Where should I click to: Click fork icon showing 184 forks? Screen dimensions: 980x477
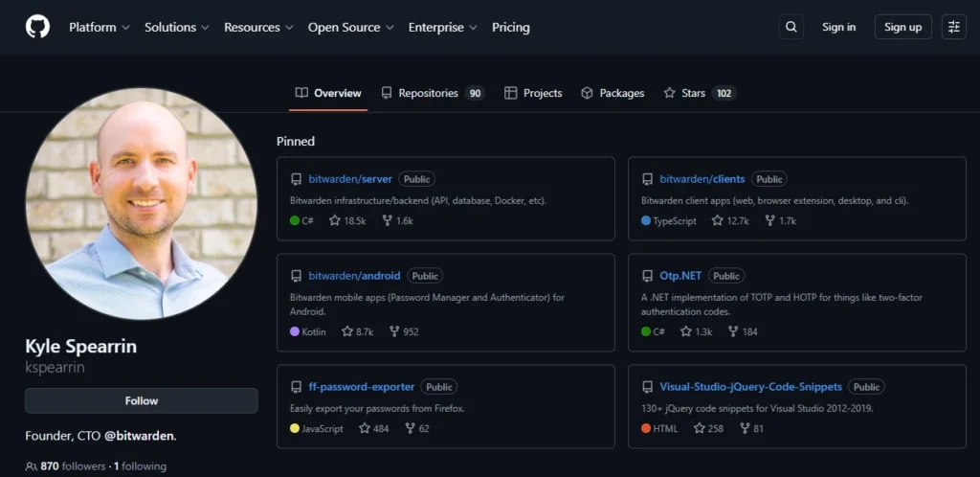733,331
